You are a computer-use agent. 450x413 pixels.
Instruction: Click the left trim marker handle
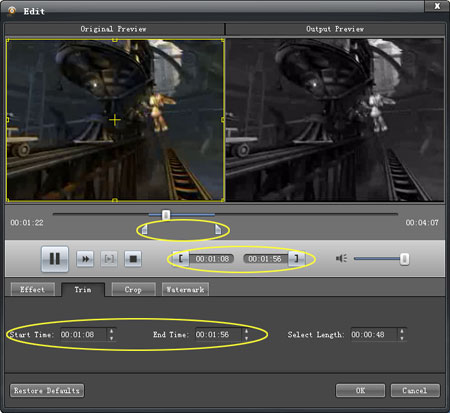click(x=145, y=229)
